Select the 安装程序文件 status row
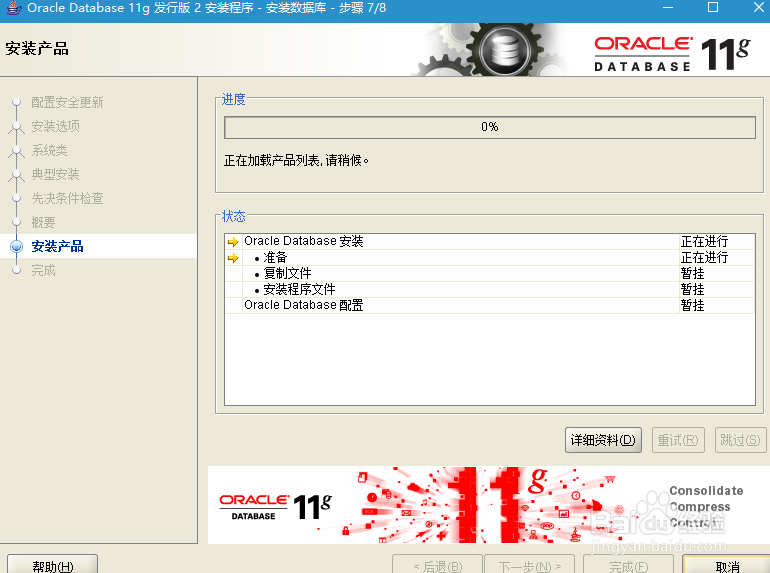Screen dimensions: 770x573 point(490,290)
